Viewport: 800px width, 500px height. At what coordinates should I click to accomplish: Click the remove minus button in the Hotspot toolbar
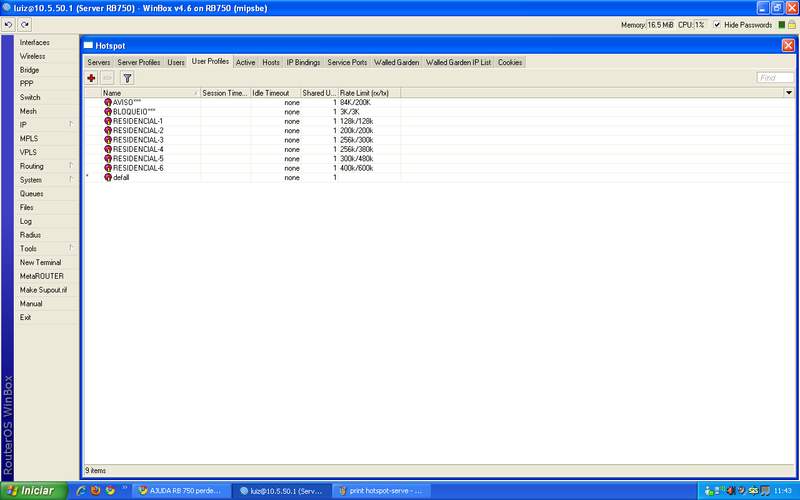coord(107,78)
